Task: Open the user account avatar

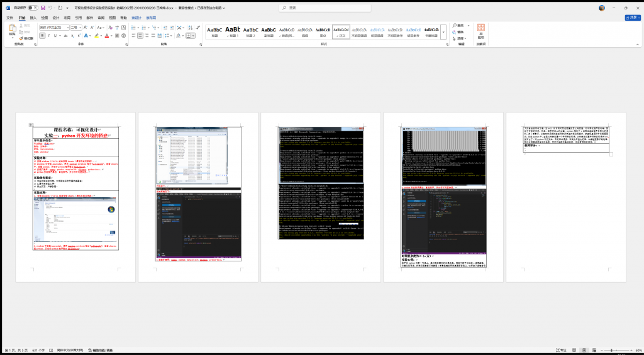Action: coord(601,8)
